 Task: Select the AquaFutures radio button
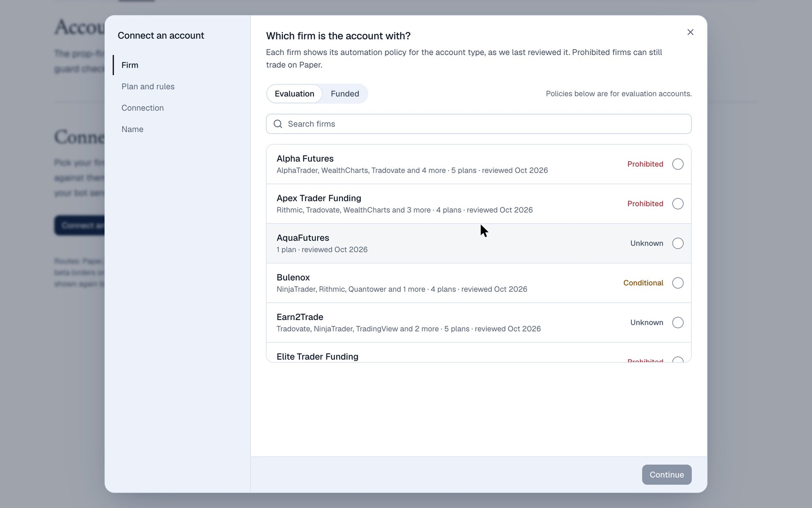point(678,243)
